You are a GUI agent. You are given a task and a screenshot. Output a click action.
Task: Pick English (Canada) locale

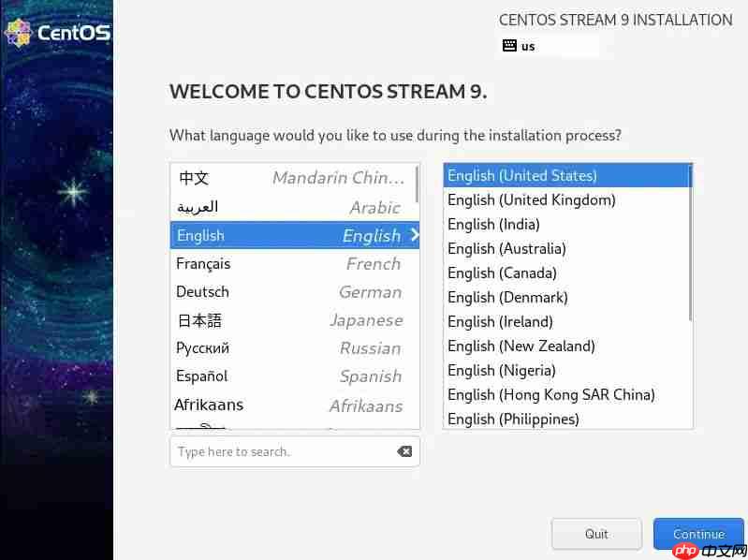(566, 273)
